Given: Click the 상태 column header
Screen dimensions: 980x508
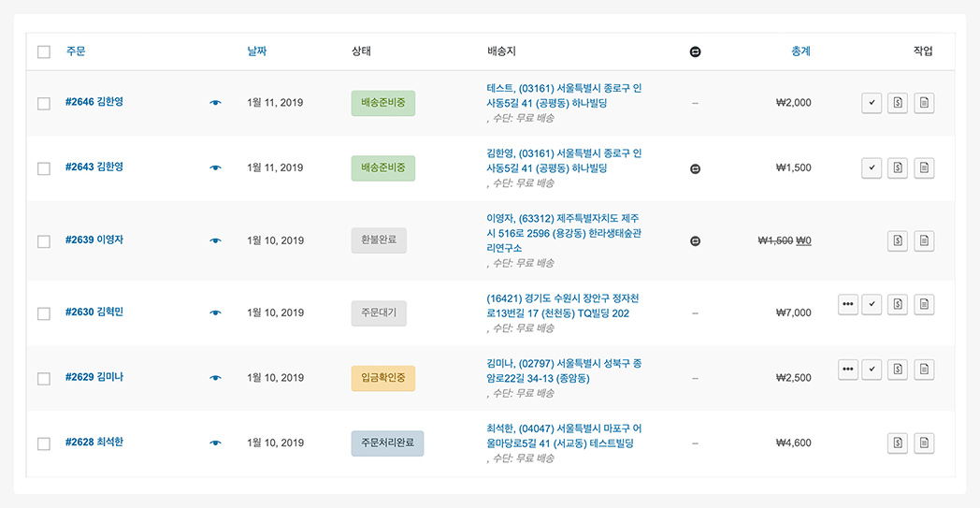Looking at the screenshot, I should [361, 51].
